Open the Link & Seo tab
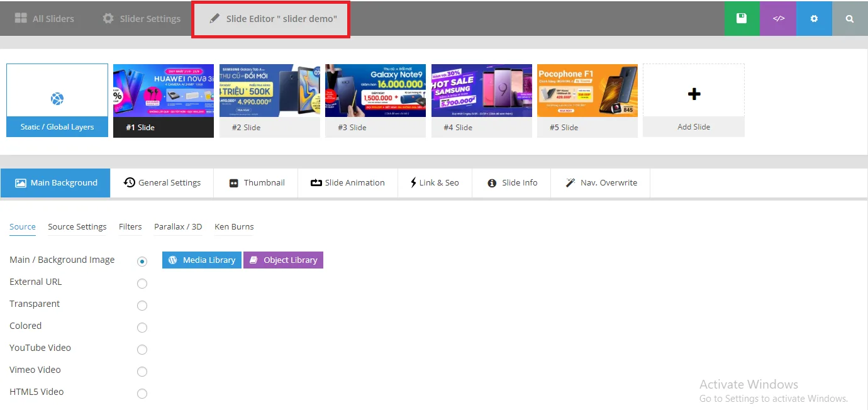 coord(435,183)
